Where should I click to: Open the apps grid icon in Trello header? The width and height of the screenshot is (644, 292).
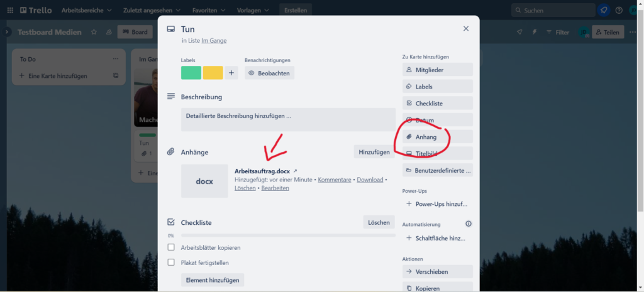[x=10, y=10]
